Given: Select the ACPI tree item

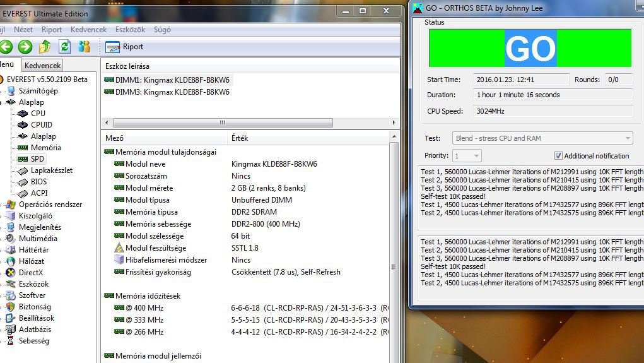Looking at the screenshot, I should coord(39,193).
